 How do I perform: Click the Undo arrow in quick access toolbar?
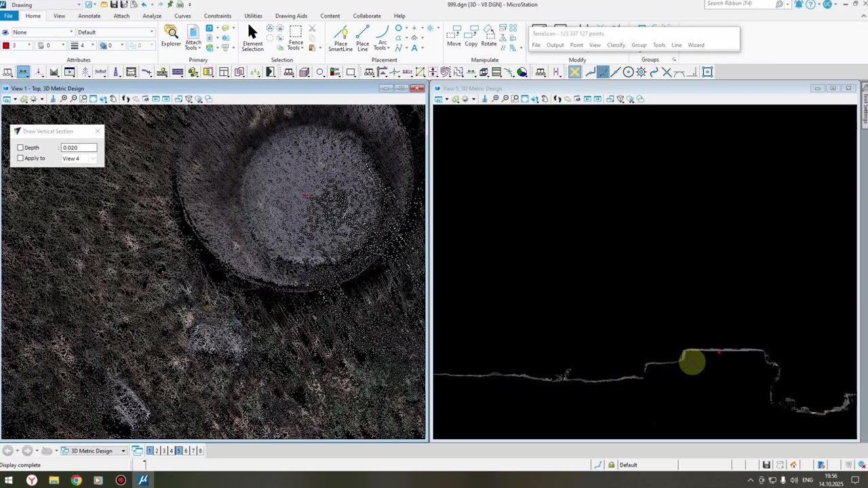[144, 5]
